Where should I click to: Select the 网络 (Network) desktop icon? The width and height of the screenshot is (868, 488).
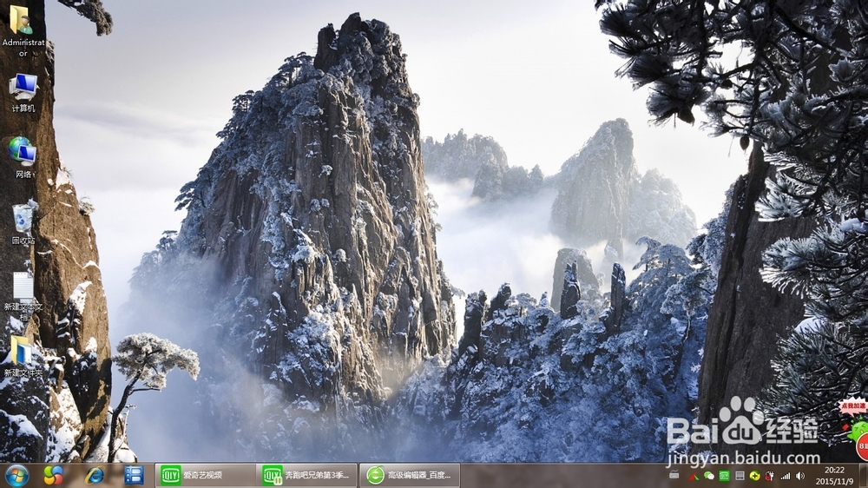coord(23,158)
